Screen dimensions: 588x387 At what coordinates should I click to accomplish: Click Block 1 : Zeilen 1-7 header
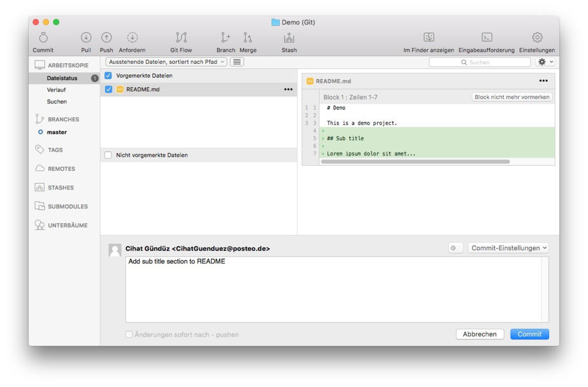pyautogui.click(x=350, y=97)
